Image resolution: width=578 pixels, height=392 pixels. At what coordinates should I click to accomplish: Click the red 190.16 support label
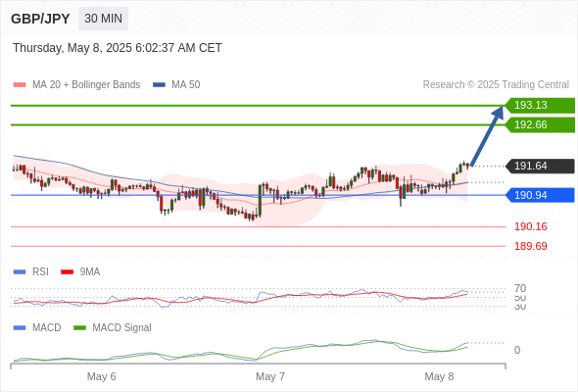point(530,226)
